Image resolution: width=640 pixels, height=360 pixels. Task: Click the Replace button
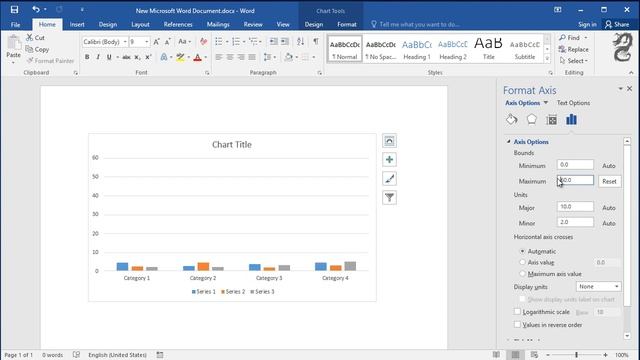click(574, 49)
